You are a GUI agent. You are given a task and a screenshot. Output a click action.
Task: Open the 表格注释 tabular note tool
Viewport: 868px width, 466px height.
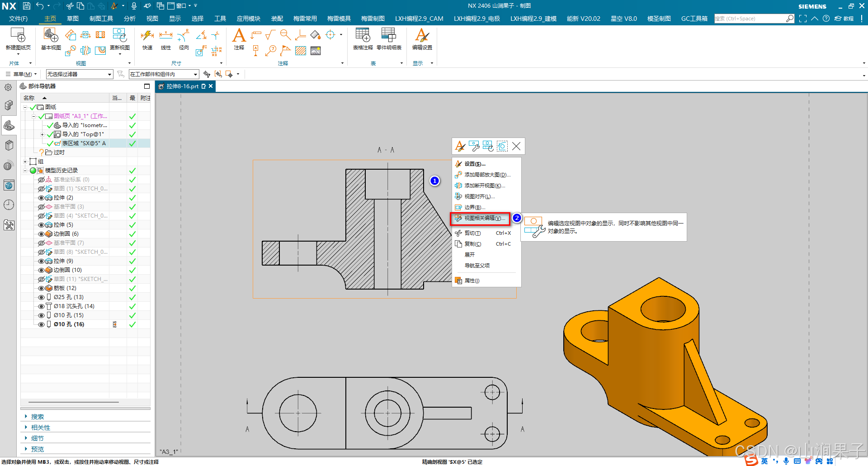click(x=363, y=35)
